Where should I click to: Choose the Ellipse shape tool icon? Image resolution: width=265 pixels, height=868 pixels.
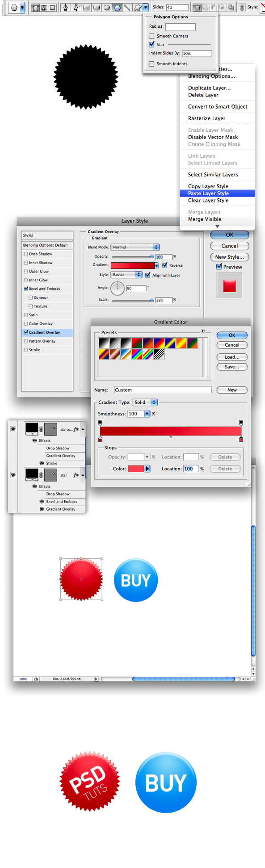(x=107, y=7)
